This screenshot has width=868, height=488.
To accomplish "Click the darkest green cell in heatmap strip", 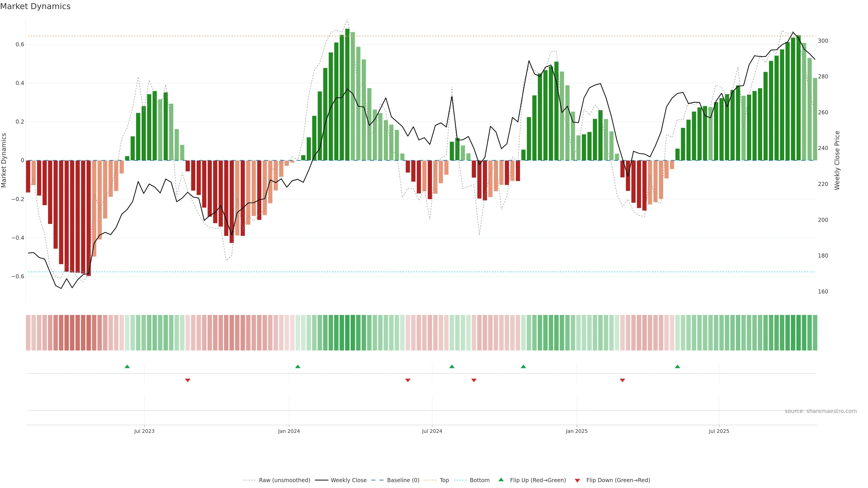I will (347, 333).
